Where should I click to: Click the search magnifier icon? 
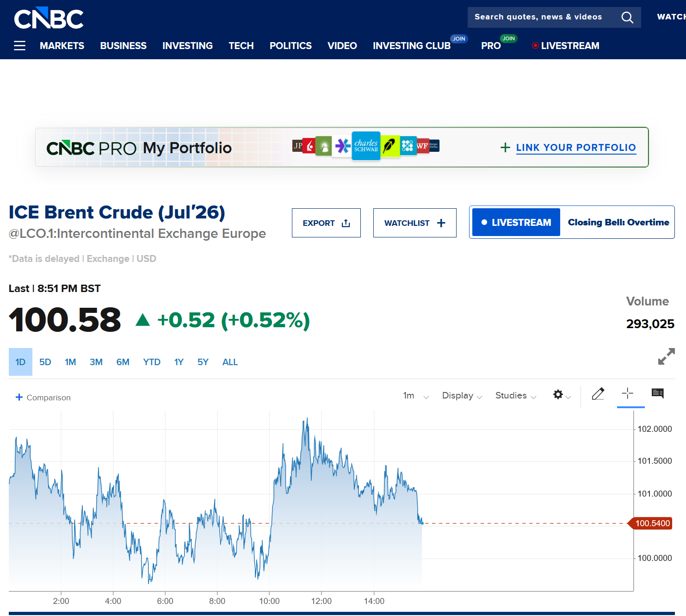[x=627, y=18]
